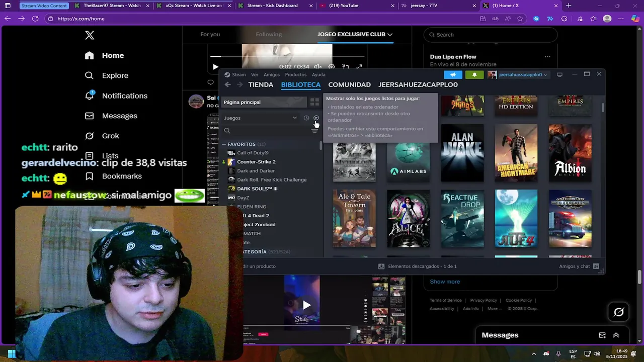Click the Steam forward navigation arrow
This screenshot has width=644, height=362.
pyautogui.click(x=239, y=84)
